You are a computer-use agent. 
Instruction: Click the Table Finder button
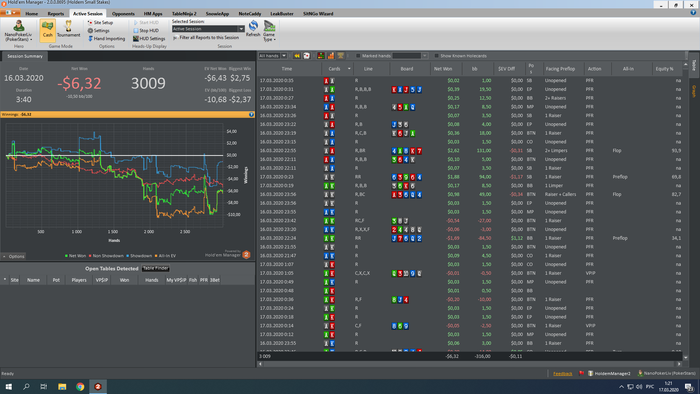coord(156,269)
